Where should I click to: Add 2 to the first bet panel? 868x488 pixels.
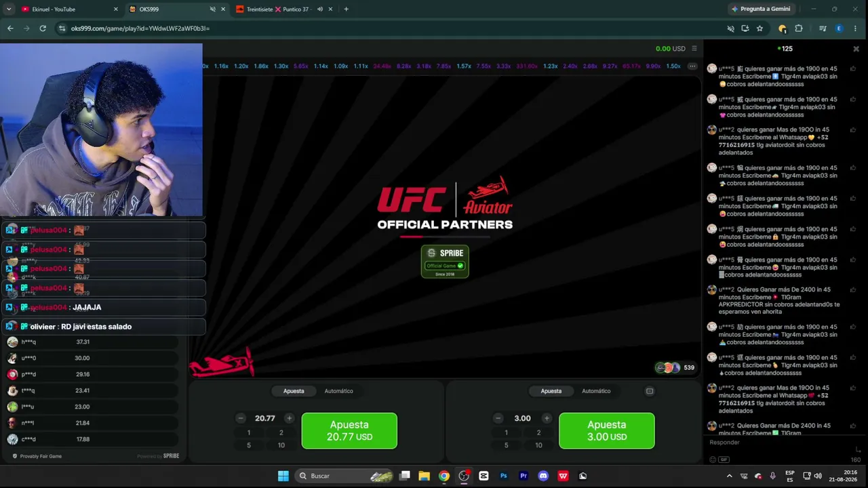click(281, 432)
